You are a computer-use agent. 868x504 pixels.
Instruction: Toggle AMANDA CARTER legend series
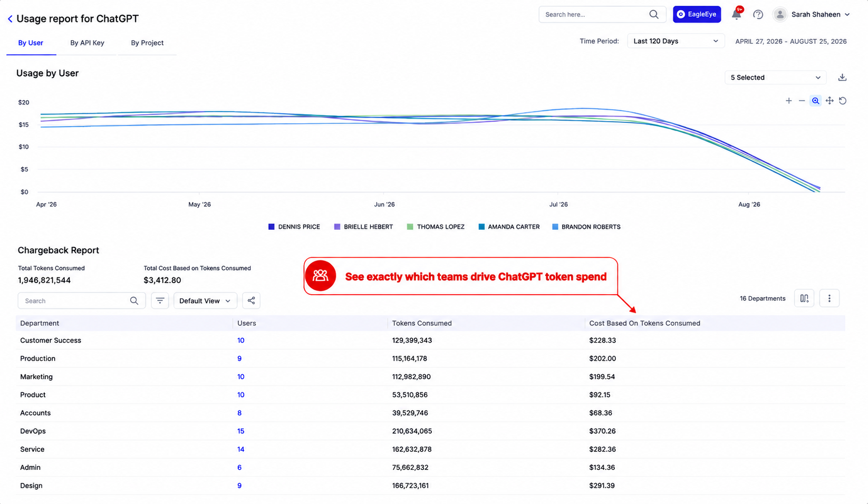pos(509,227)
